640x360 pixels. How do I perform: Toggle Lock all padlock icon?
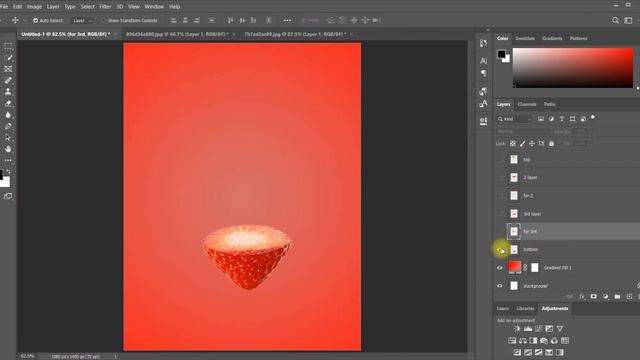coord(551,144)
